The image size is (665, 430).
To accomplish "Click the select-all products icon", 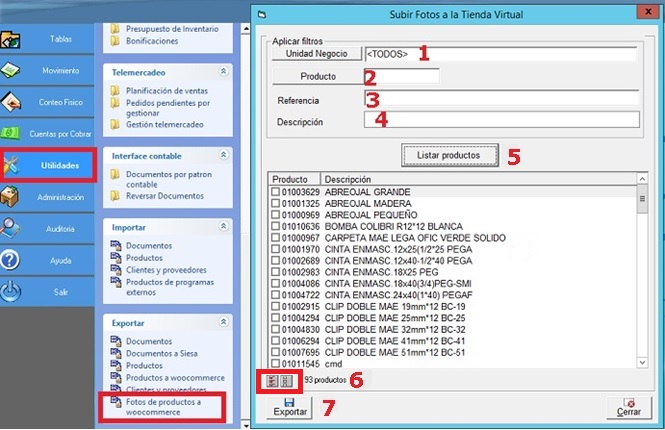I will [270, 380].
